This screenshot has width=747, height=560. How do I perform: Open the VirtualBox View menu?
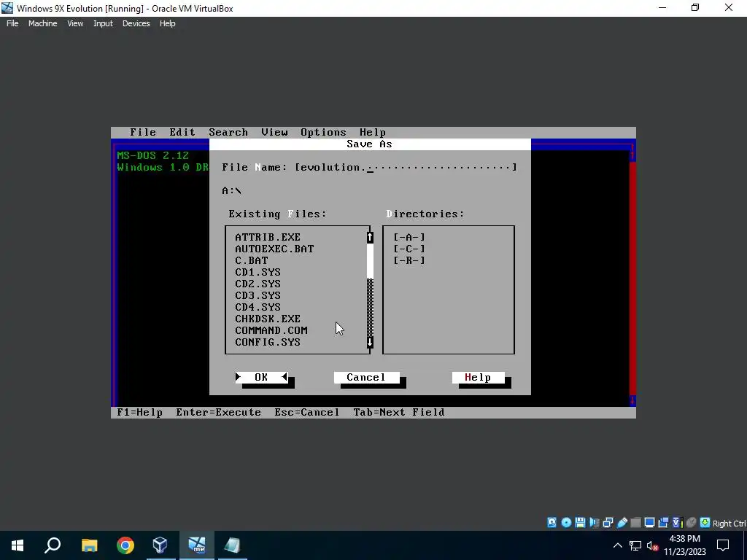click(x=75, y=23)
